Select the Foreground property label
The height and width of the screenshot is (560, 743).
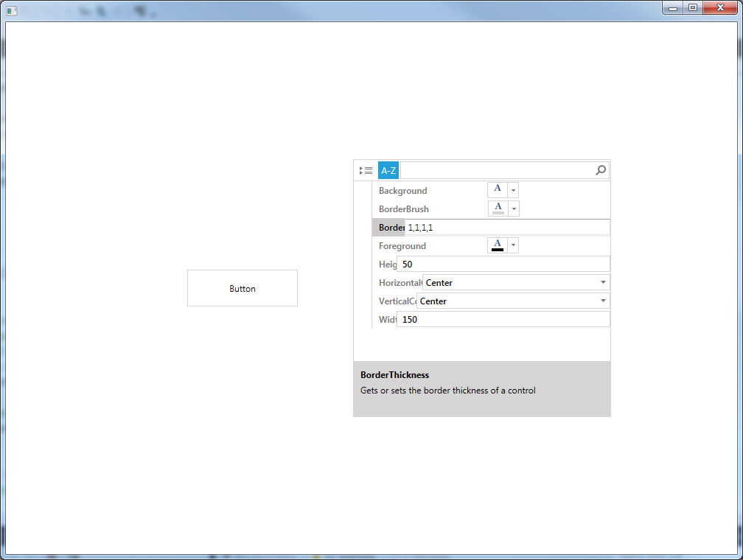point(402,246)
